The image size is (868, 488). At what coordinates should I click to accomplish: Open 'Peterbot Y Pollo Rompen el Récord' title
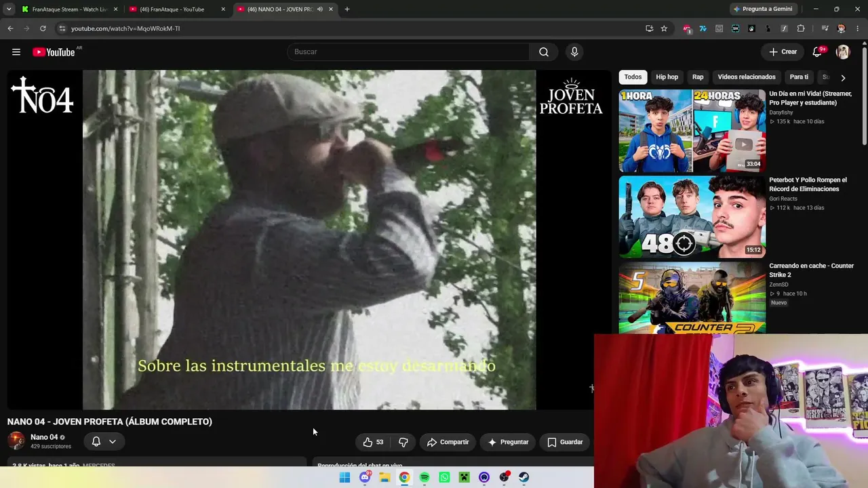808,184
